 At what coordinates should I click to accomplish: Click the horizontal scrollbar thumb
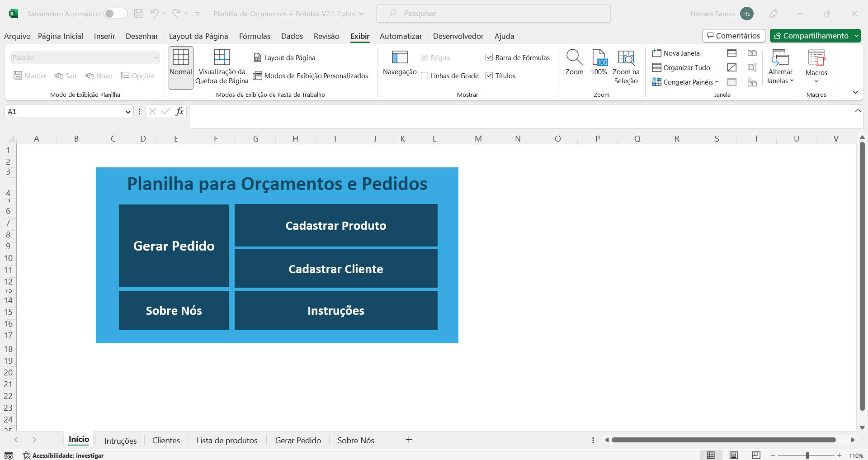point(723,440)
